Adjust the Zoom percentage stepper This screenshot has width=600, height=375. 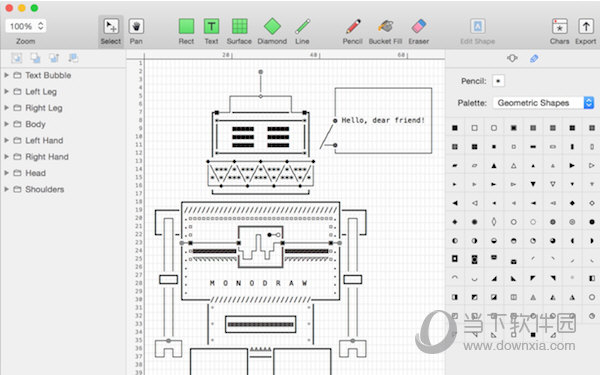[41, 26]
